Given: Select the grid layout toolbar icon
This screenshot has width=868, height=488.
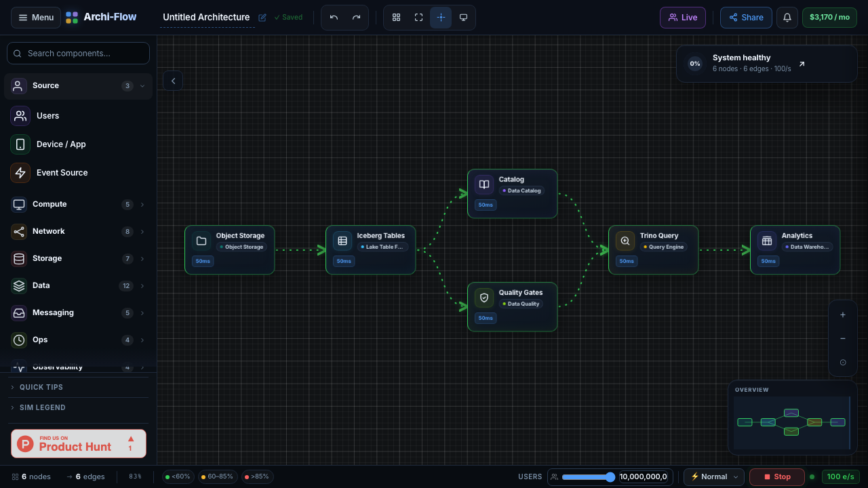Looking at the screenshot, I should coord(397,18).
